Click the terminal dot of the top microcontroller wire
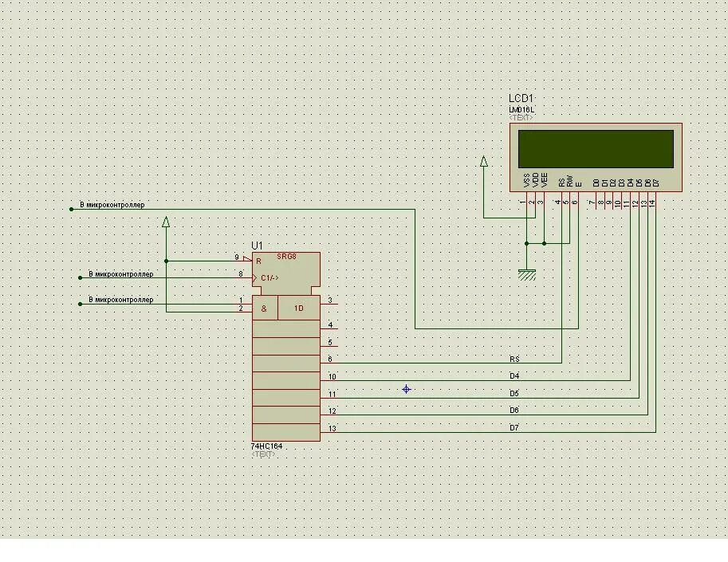 point(71,210)
